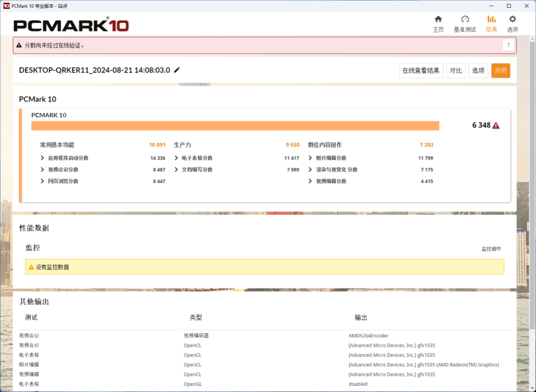Screen dimensions: 536x392
Task: Maximize the PCMark 10 window
Action: coord(509,6)
